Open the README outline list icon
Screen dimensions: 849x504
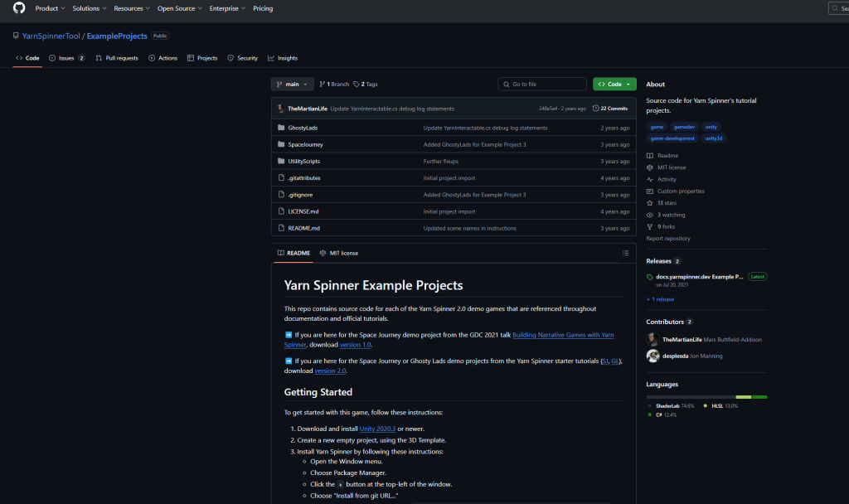click(x=625, y=254)
